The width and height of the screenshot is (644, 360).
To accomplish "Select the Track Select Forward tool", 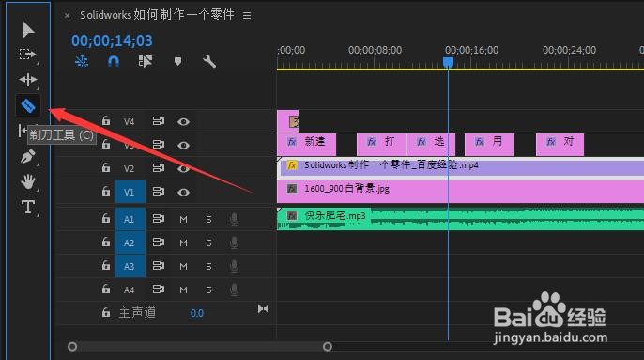I will click(x=27, y=55).
